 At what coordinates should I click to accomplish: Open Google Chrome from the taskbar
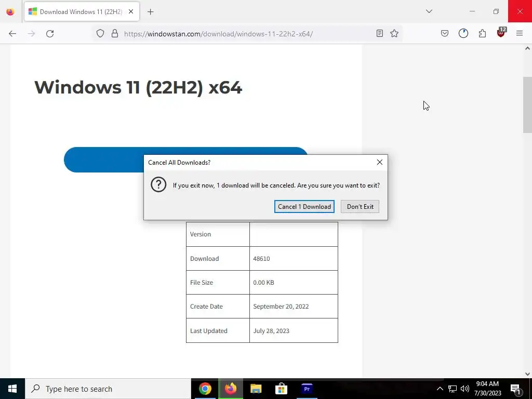[205, 389]
